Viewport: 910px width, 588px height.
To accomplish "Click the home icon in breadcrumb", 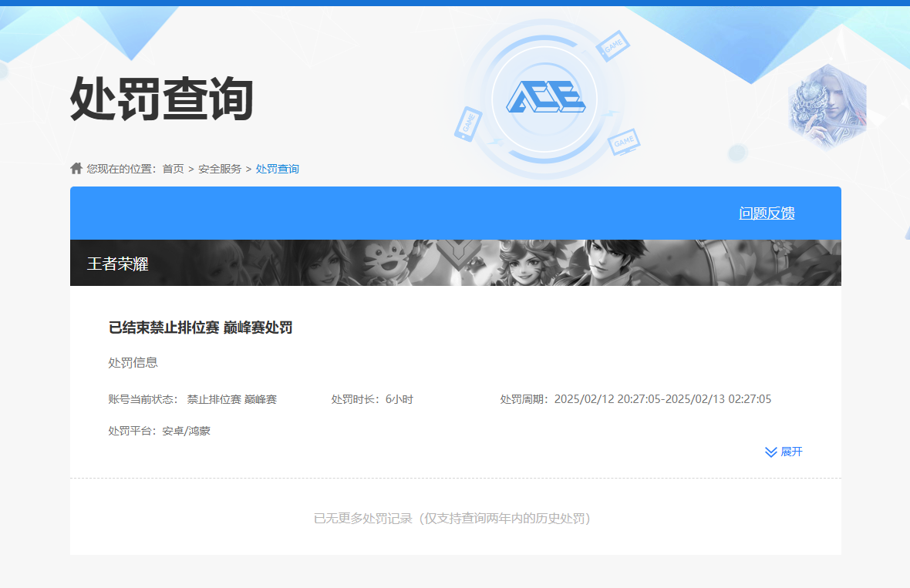I will tap(76, 169).
